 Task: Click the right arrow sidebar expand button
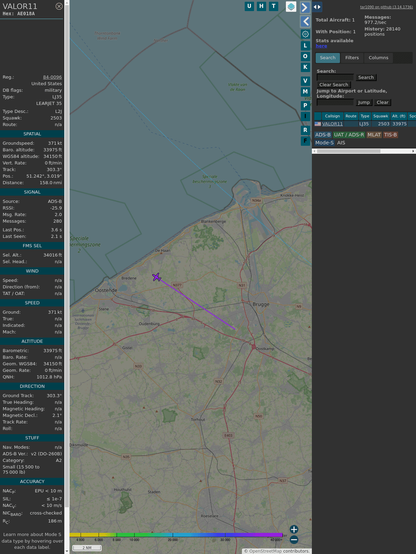point(305,7)
